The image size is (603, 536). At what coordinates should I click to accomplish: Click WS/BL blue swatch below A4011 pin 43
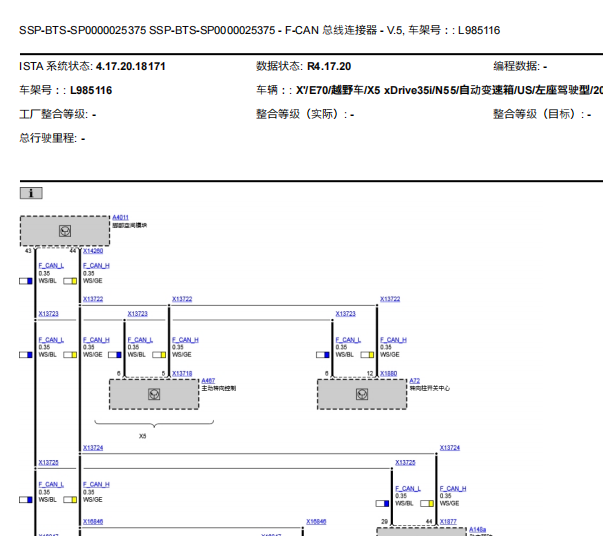click(26, 281)
